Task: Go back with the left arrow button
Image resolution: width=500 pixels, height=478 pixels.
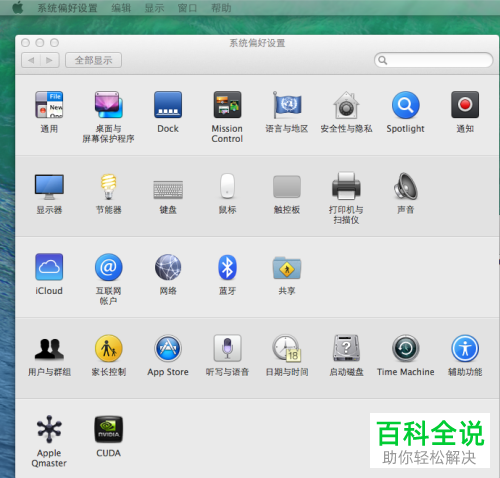Action: coord(31,60)
